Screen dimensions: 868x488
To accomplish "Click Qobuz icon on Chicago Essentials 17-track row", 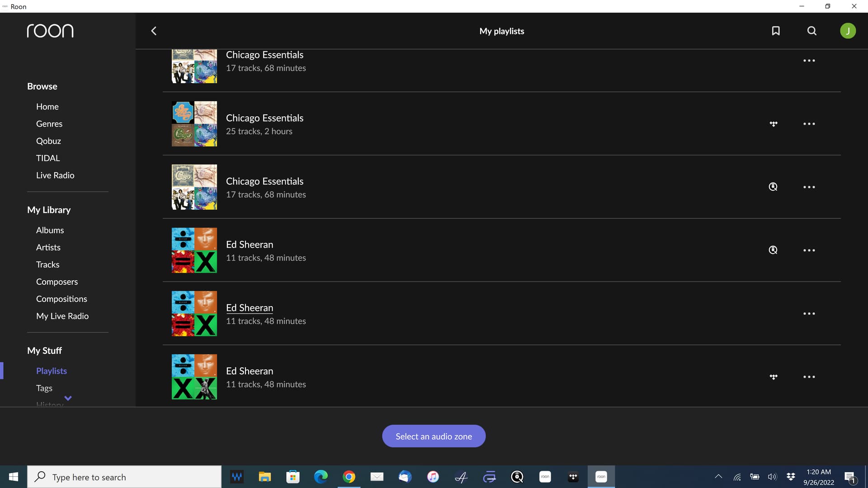I will (773, 187).
